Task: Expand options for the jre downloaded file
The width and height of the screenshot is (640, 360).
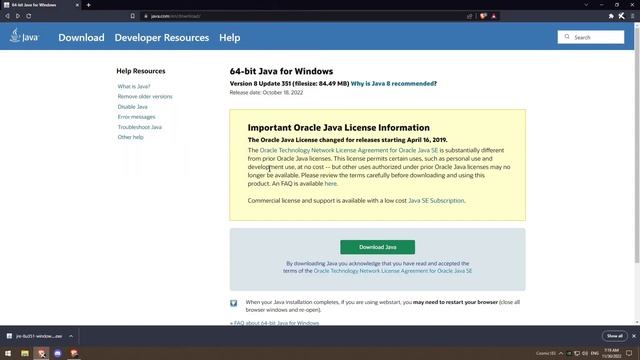Action: pos(71,336)
